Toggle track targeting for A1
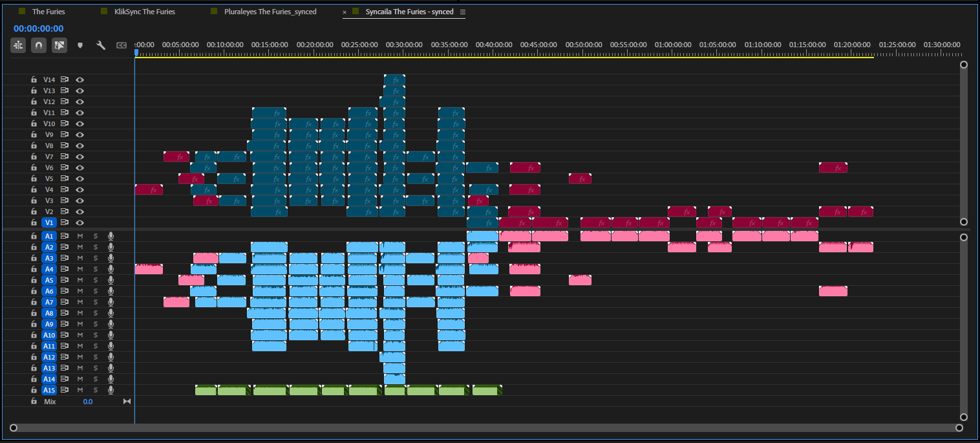Viewport: 980px width, 443px height. (49, 236)
